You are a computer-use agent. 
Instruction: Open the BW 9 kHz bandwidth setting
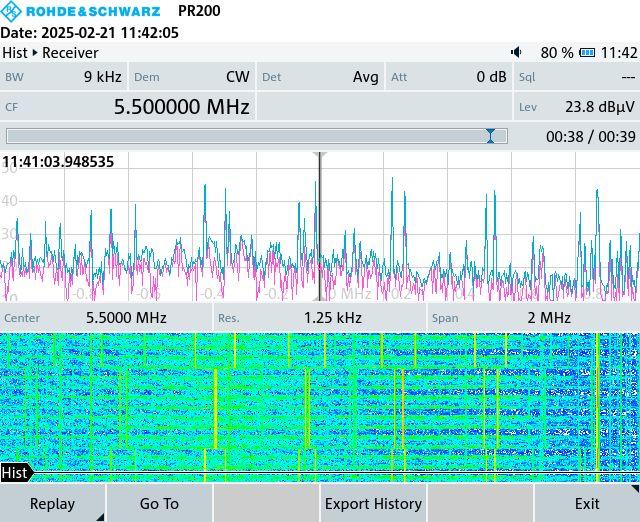point(64,77)
